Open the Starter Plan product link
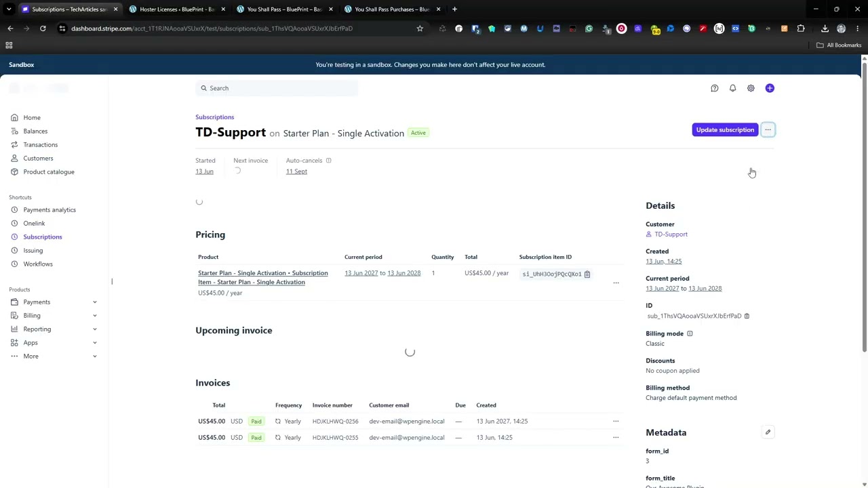The height and width of the screenshot is (488, 868). [263, 277]
